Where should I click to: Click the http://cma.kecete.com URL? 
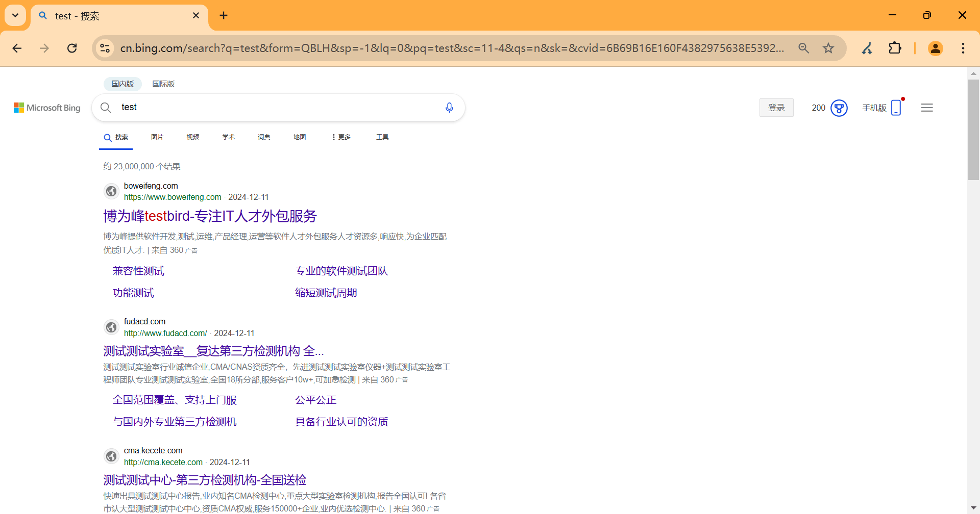tap(163, 462)
